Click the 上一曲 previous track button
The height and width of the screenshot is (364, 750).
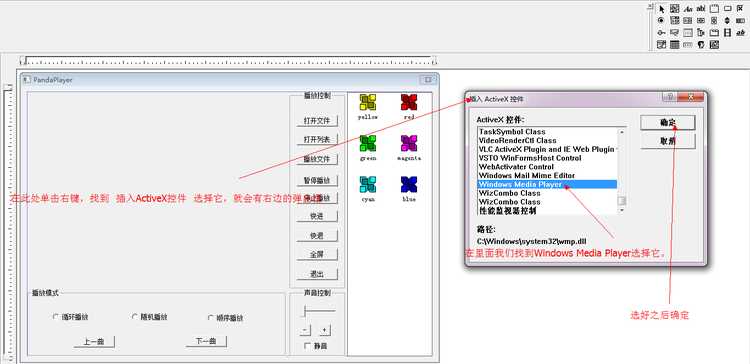[x=94, y=342]
